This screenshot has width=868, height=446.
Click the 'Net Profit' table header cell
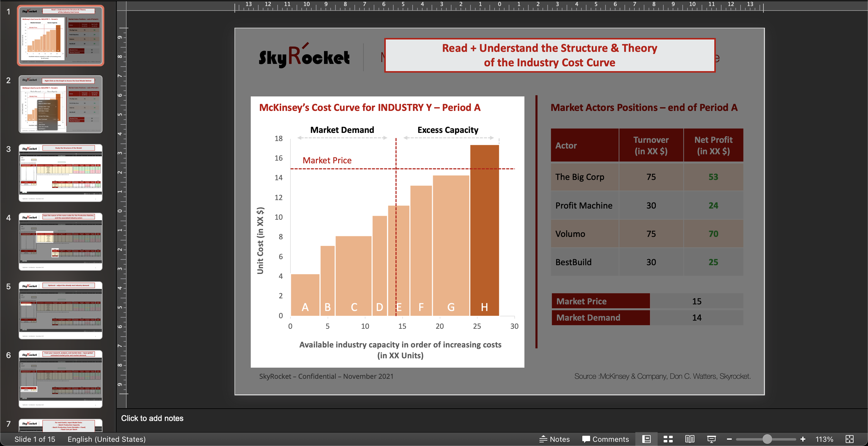click(x=713, y=145)
